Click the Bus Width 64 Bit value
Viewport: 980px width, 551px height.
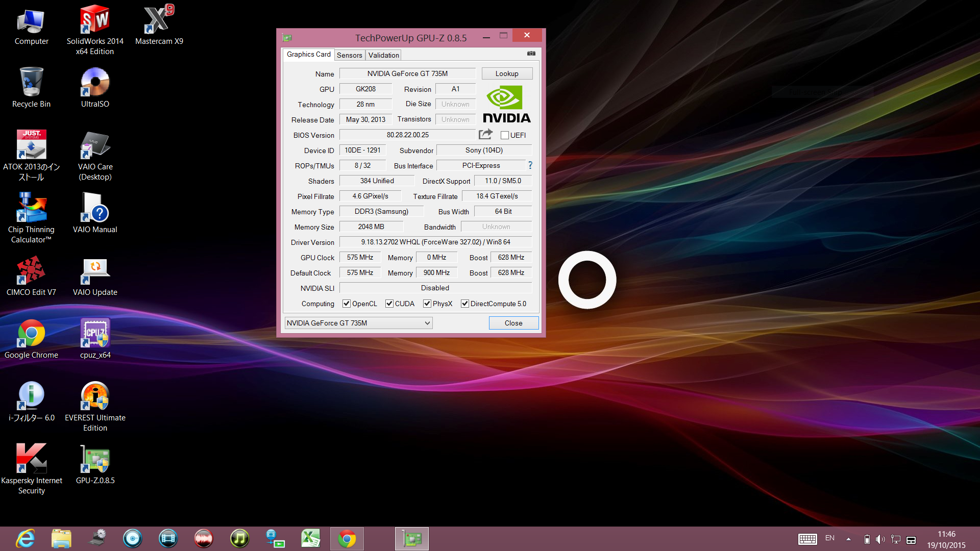[503, 211]
